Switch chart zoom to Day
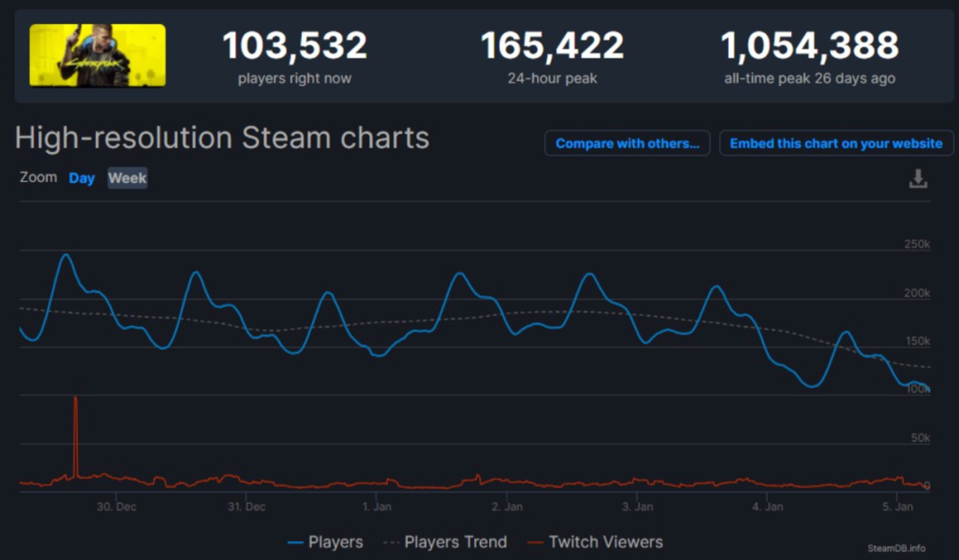This screenshot has width=959, height=560. click(82, 178)
